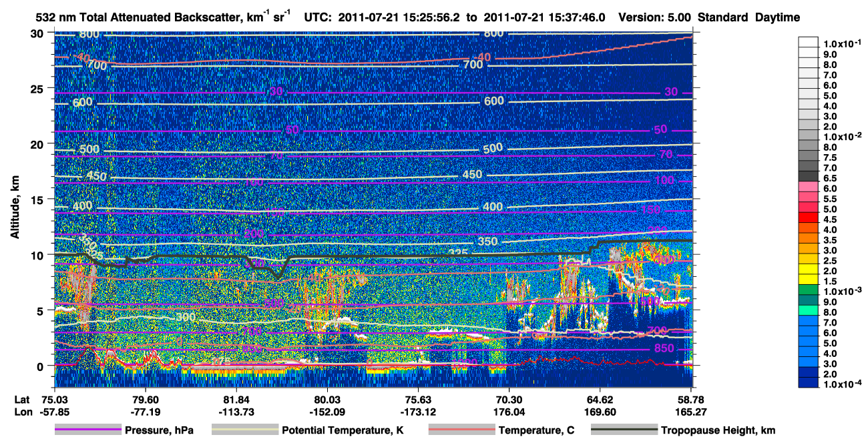Click the "Tropopause Height, km" legend label
868x445 pixels.
[x=718, y=430]
